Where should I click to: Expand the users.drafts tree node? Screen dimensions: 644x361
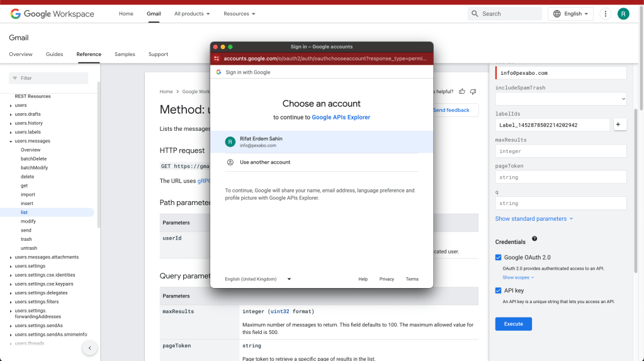11,114
